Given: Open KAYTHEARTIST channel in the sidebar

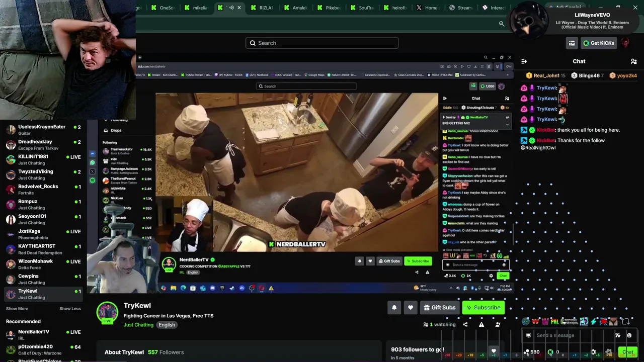Looking at the screenshot, I should (43, 249).
